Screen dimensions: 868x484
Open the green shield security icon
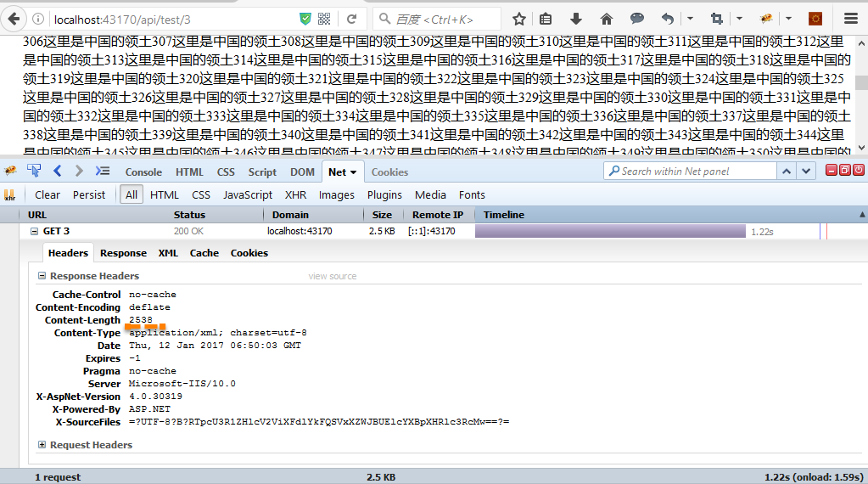point(305,20)
